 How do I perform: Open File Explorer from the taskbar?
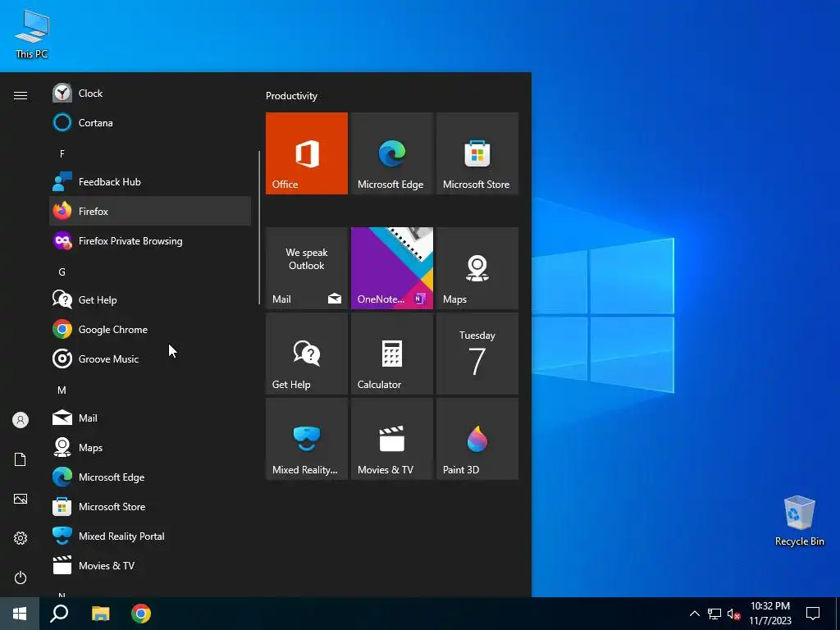100,614
